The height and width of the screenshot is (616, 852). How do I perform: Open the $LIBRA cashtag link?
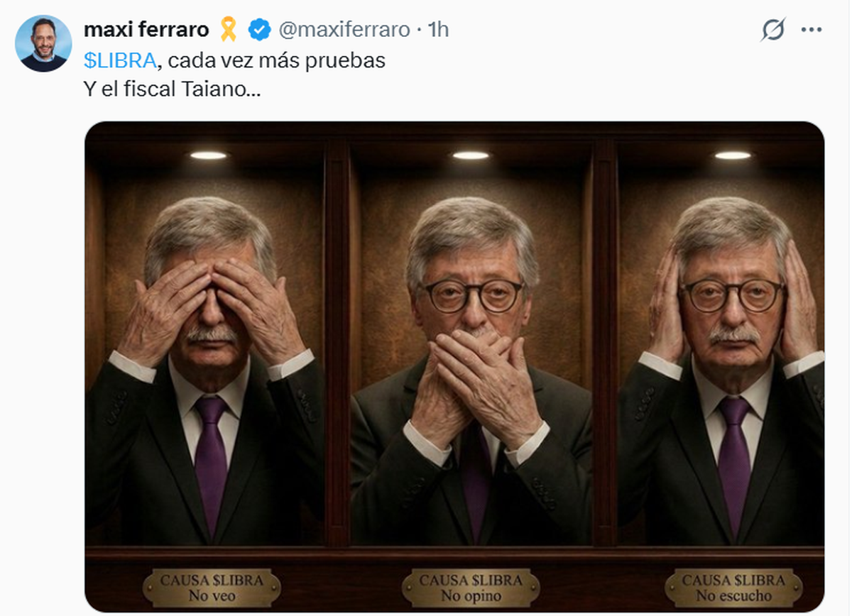tap(119, 61)
